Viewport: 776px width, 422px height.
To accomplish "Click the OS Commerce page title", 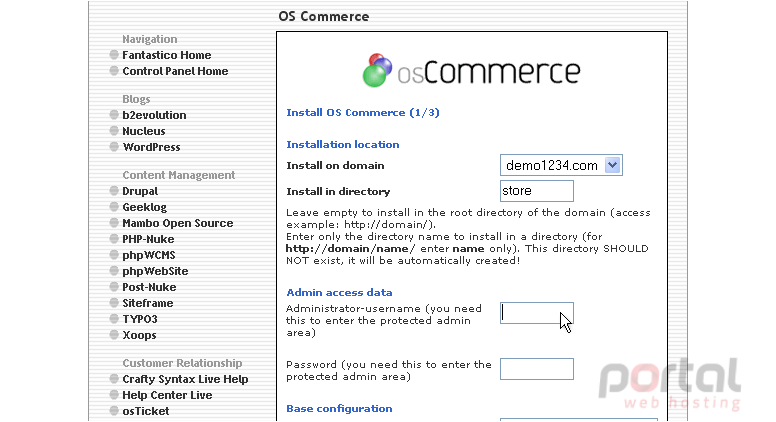I will [324, 16].
